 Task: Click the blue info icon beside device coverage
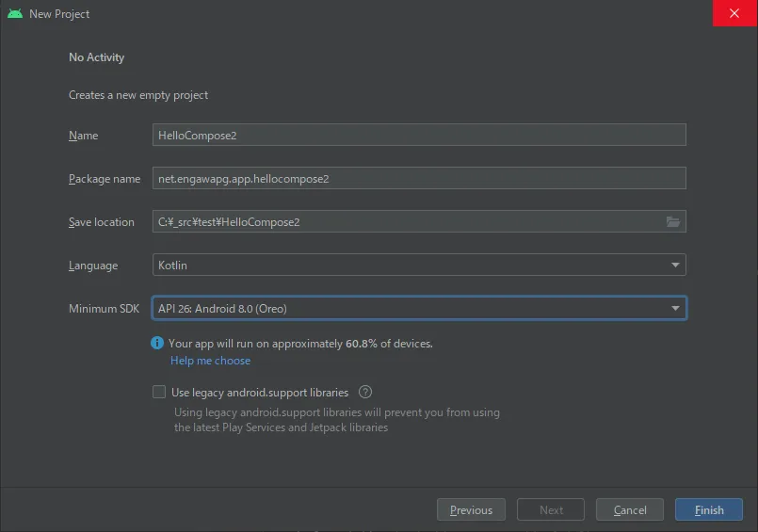click(157, 344)
